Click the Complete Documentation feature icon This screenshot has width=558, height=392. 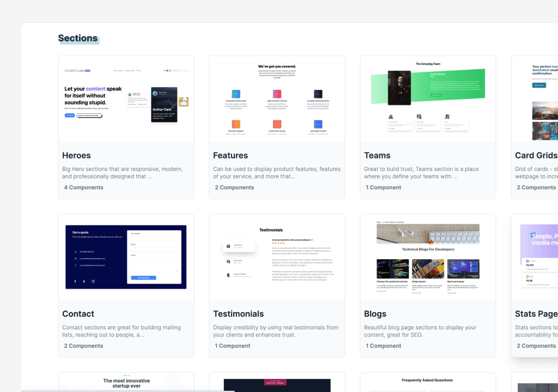pyautogui.click(x=318, y=94)
